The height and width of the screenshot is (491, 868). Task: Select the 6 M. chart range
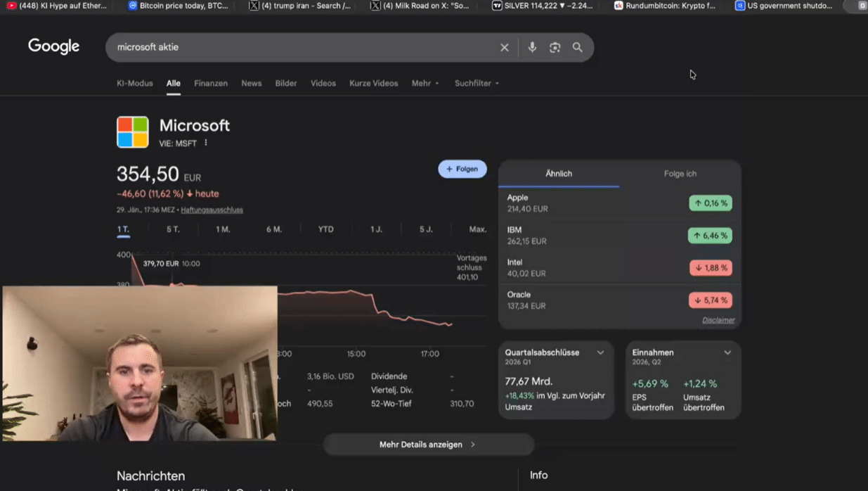[273, 229]
